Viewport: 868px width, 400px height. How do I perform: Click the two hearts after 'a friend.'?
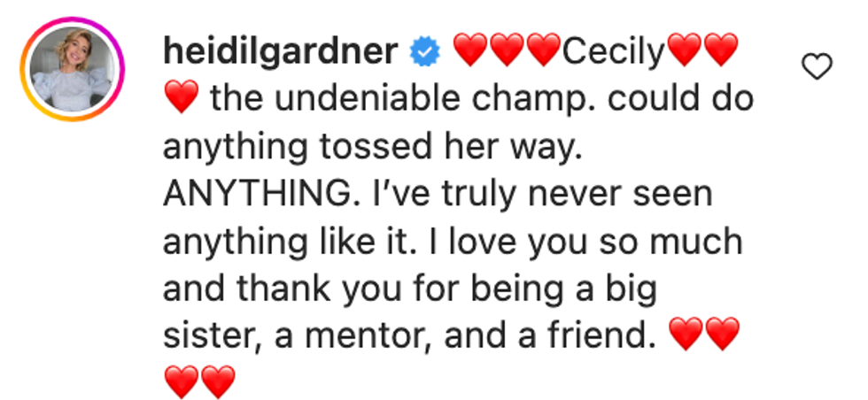tap(702, 335)
